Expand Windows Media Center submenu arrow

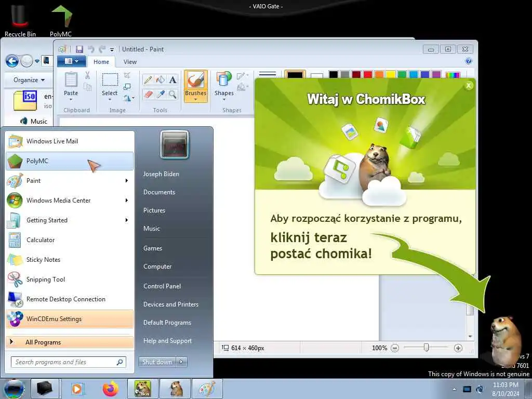tap(127, 200)
